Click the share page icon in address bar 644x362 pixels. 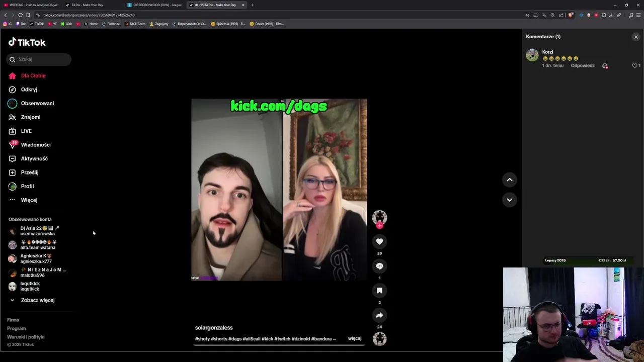click(x=561, y=15)
